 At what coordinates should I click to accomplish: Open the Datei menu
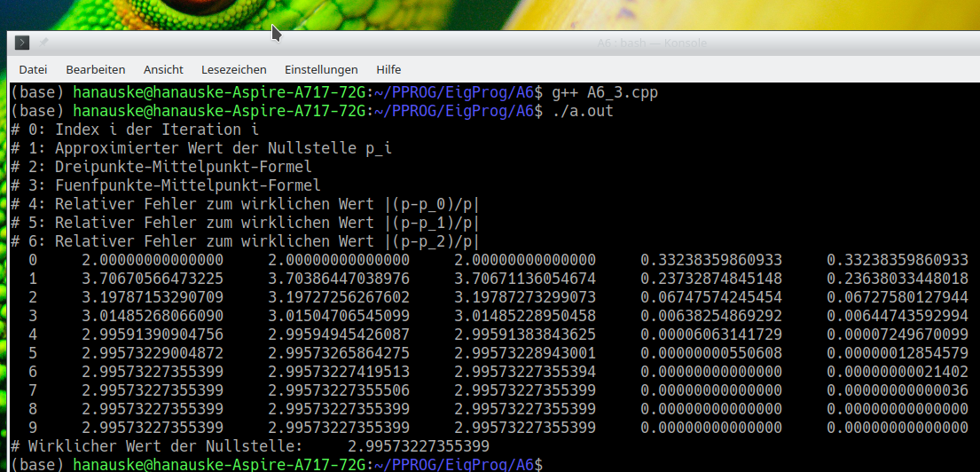[33, 69]
